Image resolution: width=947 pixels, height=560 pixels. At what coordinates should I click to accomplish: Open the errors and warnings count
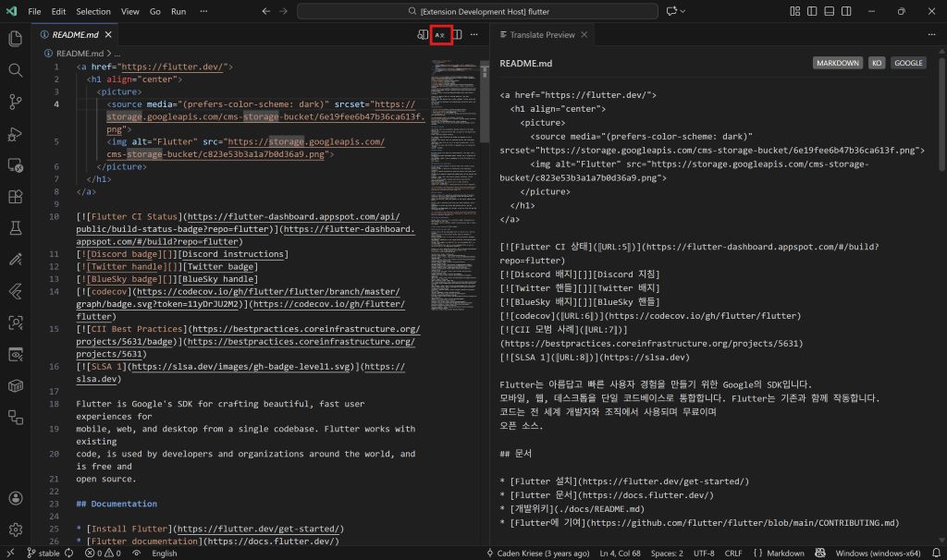coord(103,553)
